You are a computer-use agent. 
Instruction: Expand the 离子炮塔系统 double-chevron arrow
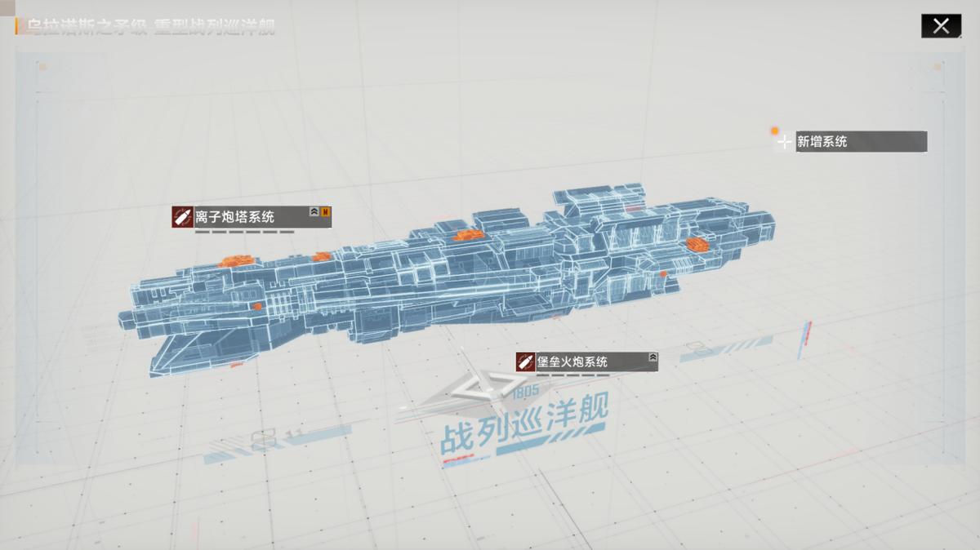(314, 212)
